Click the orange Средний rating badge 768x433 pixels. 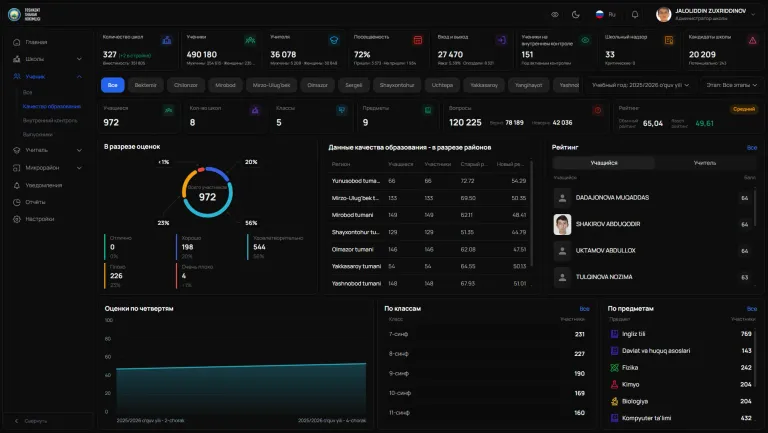pyautogui.click(x=744, y=109)
